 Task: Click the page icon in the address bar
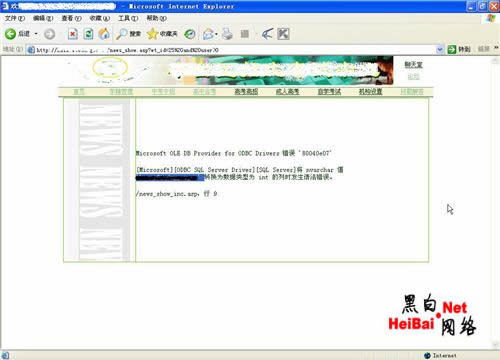click(x=31, y=50)
